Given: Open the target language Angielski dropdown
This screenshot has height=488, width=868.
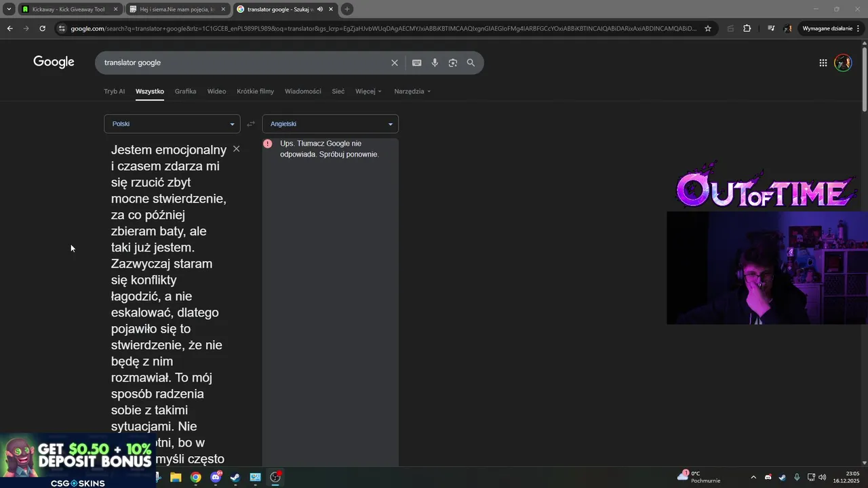Looking at the screenshot, I should 330,123.
